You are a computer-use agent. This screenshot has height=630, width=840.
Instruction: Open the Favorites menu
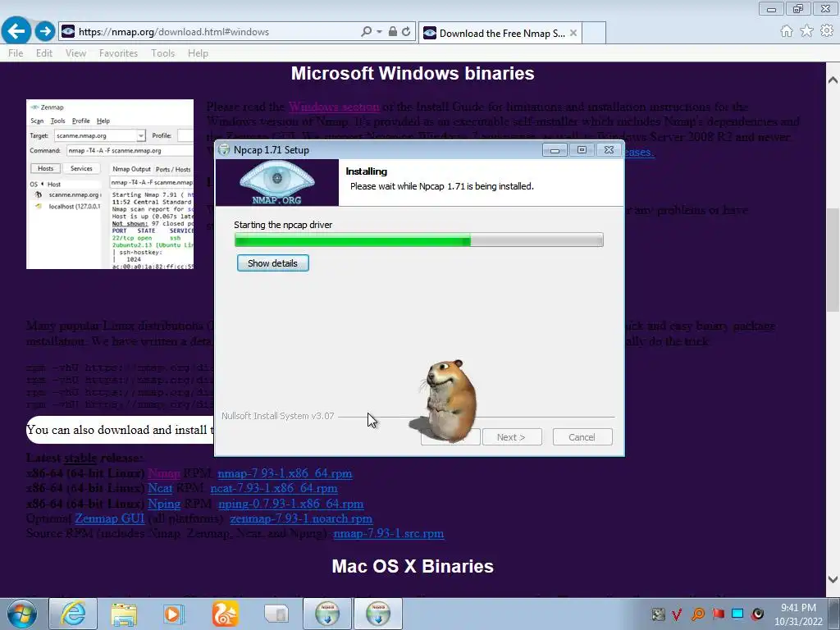click(118, 53)
